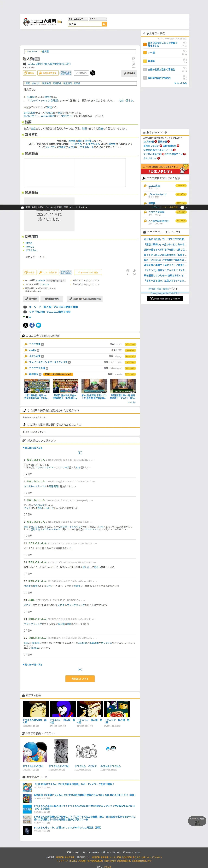
Task: Click page 1 pager at thread bottom
Action: click(x=80, y=669)
